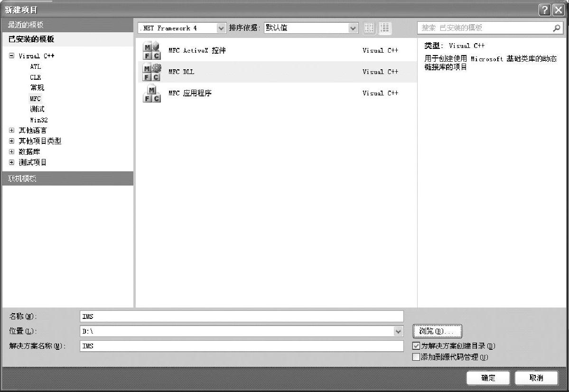Select CLR under Visual C++
The width and height of the screenshot is (569, 392).
pyautogui.click(x=36, y=77)
